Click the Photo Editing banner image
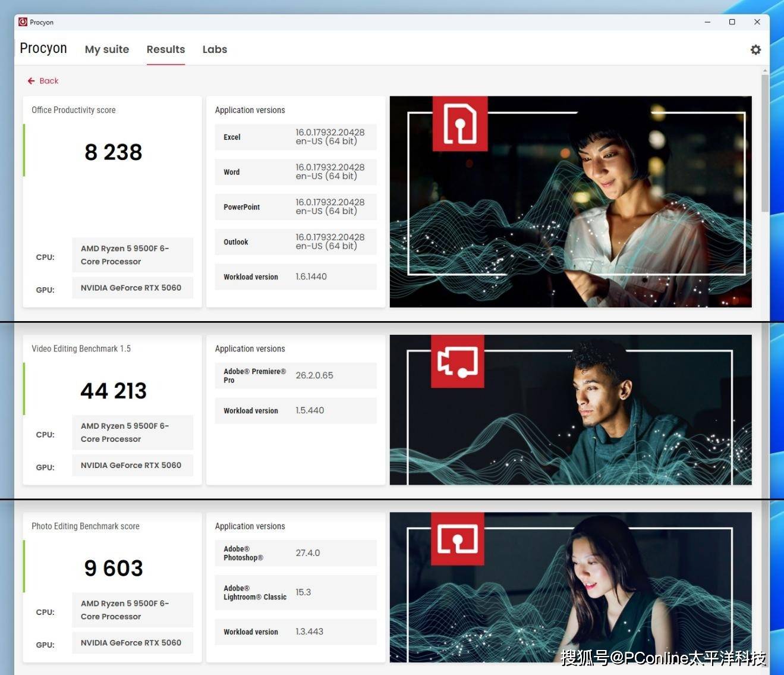 point(571,588)
